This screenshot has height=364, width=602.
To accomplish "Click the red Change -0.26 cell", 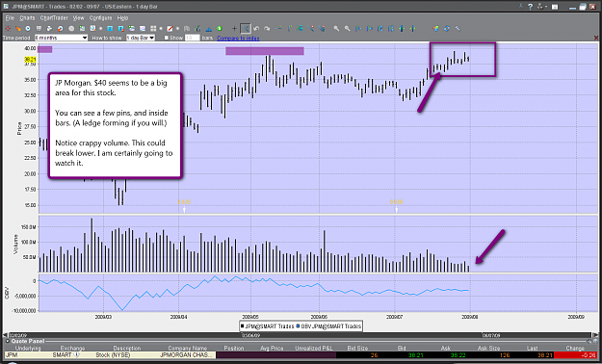I will click(x=574, y=355).
